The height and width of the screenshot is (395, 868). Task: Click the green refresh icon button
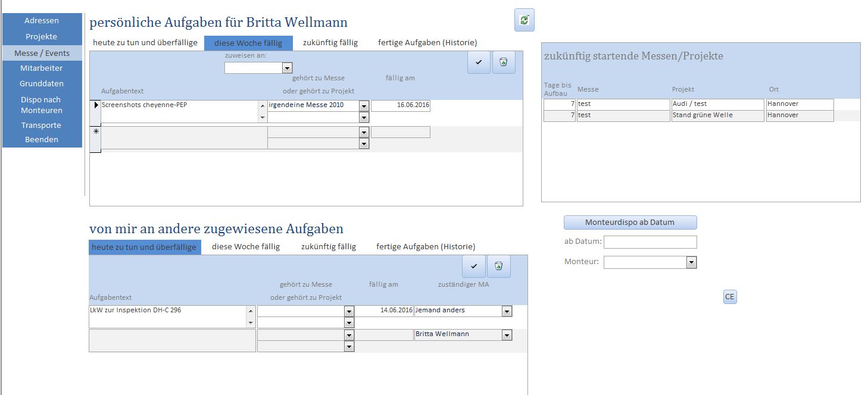524,20
